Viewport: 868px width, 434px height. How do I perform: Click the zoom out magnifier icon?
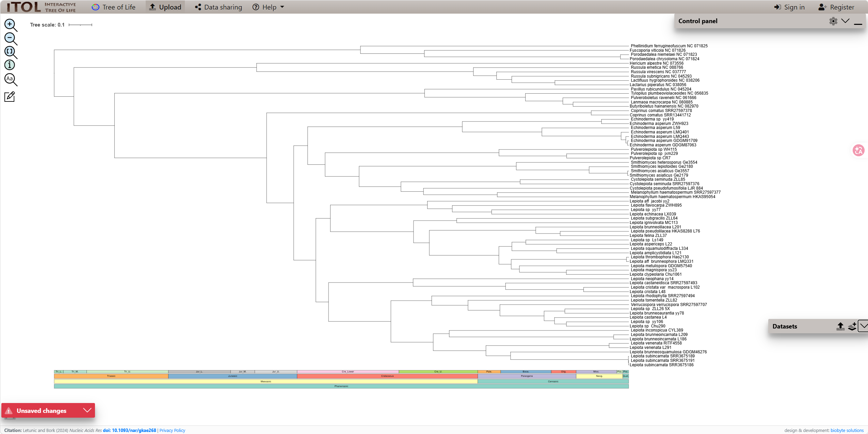11,38
